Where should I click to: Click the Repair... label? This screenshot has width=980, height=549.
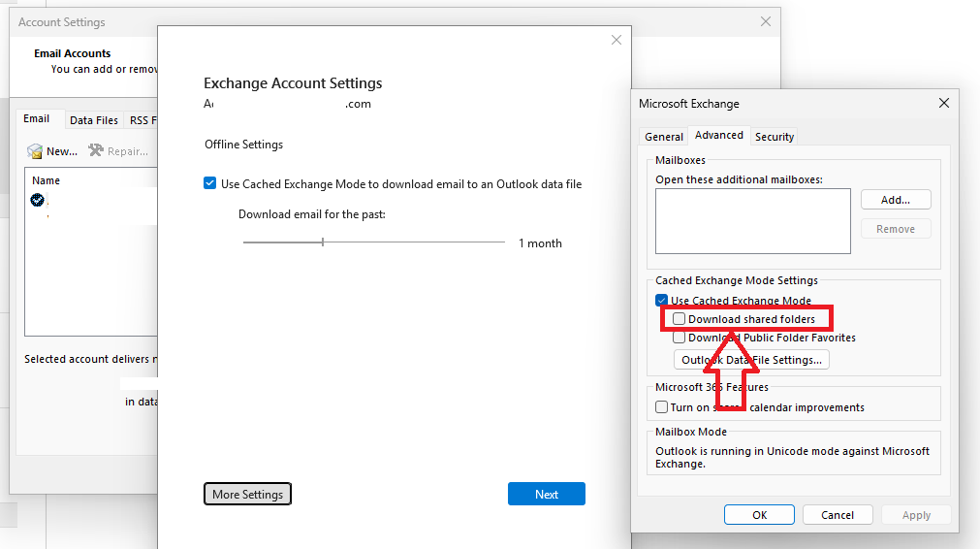click(128, 151)
